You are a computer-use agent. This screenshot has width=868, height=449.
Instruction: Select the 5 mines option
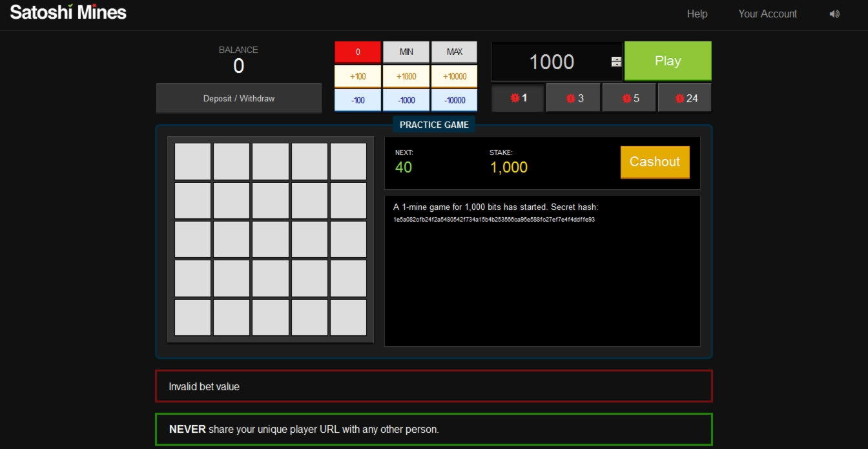pos(629,98)
